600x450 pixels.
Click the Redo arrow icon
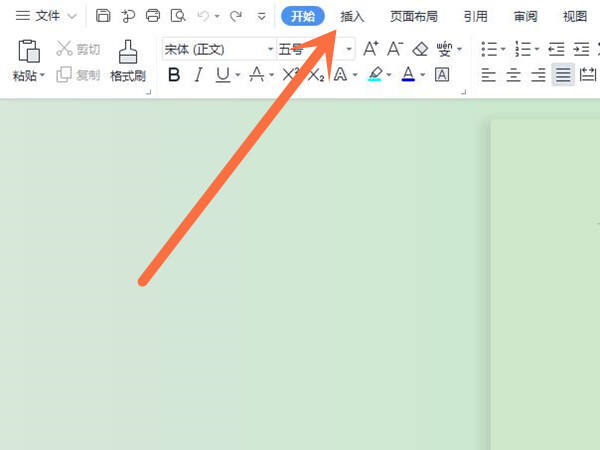pos(236,16)
